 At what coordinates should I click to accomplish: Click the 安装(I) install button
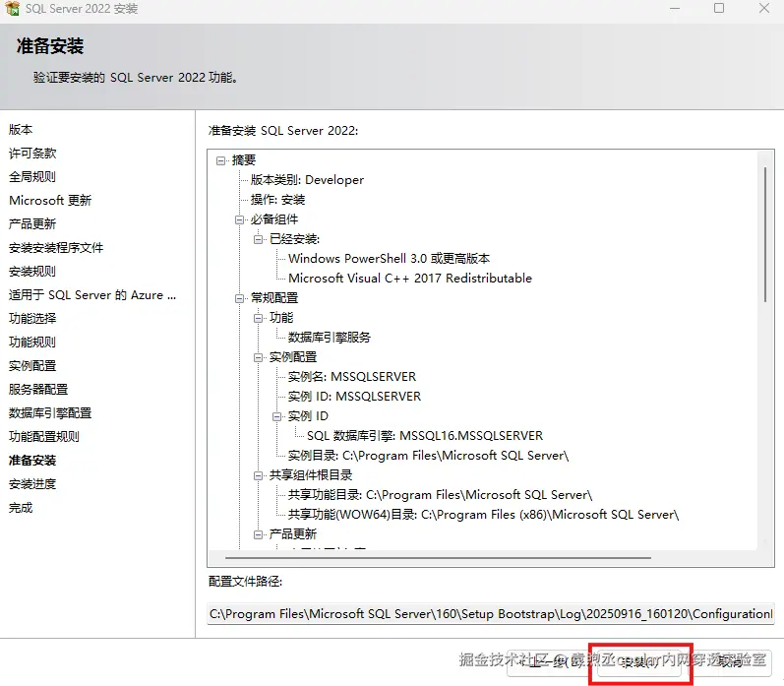click(x=639, y=662)
